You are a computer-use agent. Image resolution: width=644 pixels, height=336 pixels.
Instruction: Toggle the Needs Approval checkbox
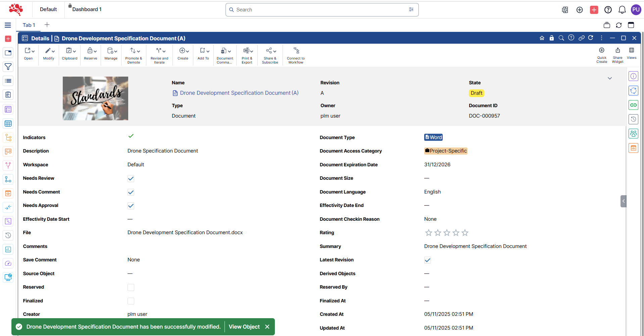[131, 206]
